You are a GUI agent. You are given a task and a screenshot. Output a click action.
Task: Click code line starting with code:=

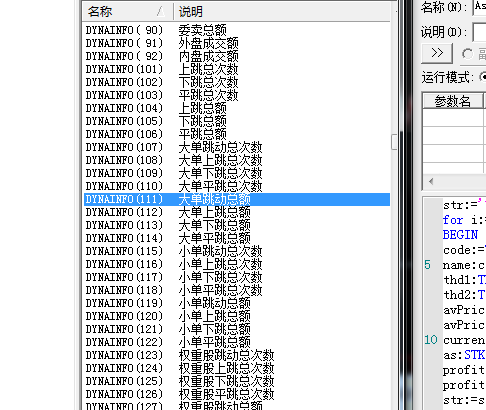[464, 250]
